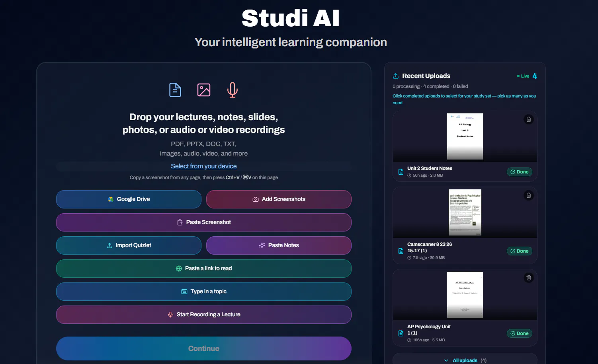Click the microphone icon above the drop area
The height and width of the screenshot is (364, 598).
(233, 90)
